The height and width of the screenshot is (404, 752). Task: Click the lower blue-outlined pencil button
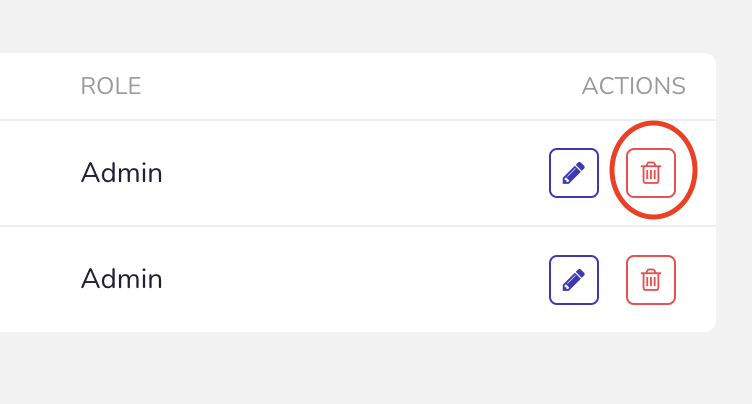574,280
